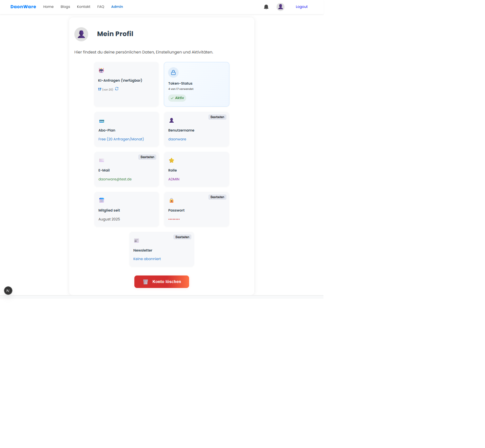Click the Konto löschen button
The height and width of the screenshot is (448, 485).
click(162, 282)
